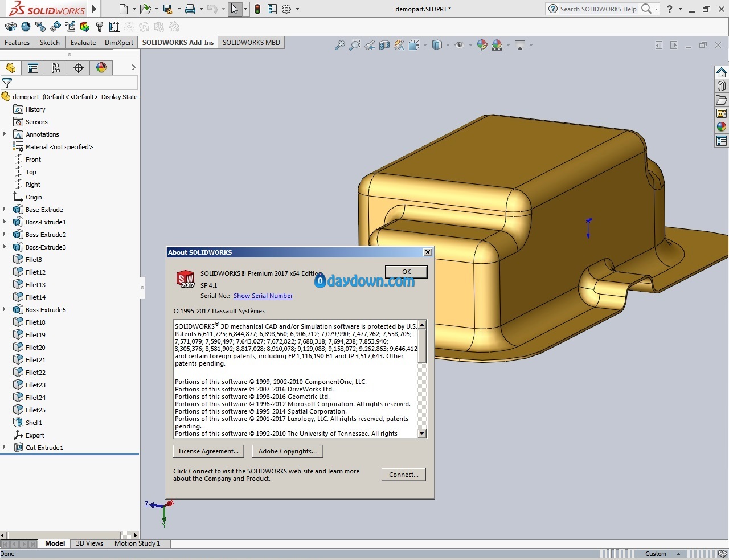Click the Zoom to Area icon
Image resolution: width=729 pixels, height=560 pixels.
(355, 45)
